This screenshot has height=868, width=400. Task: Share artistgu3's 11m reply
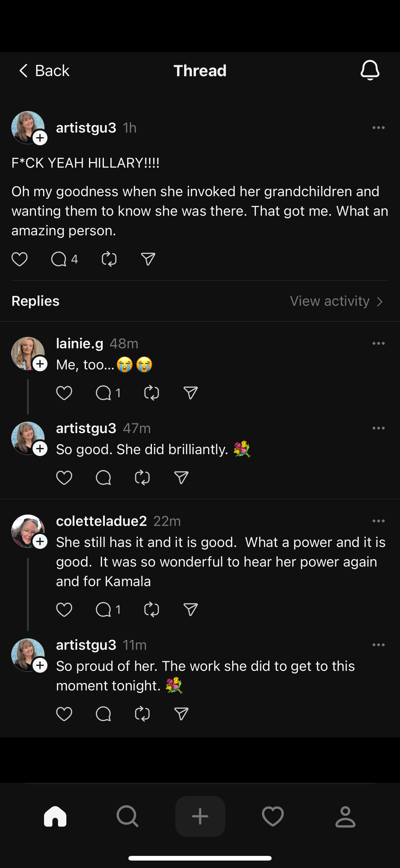[x=181, y=714]
